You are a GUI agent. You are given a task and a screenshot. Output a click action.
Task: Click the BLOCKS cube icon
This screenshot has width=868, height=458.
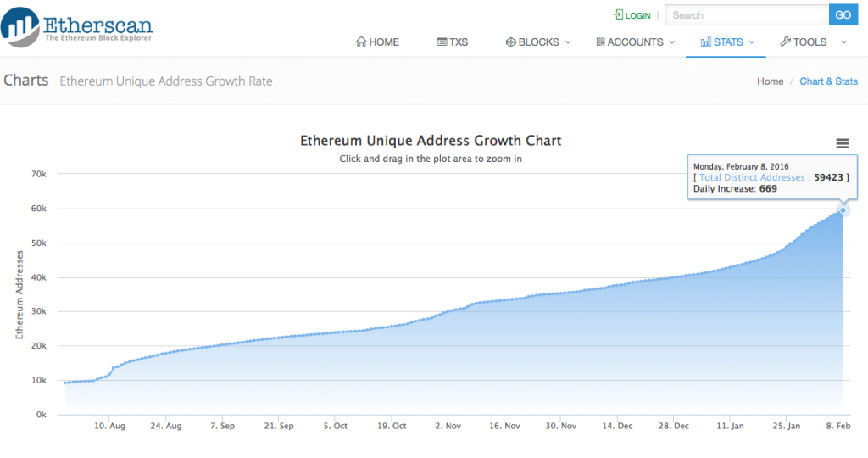pos(510,42)
